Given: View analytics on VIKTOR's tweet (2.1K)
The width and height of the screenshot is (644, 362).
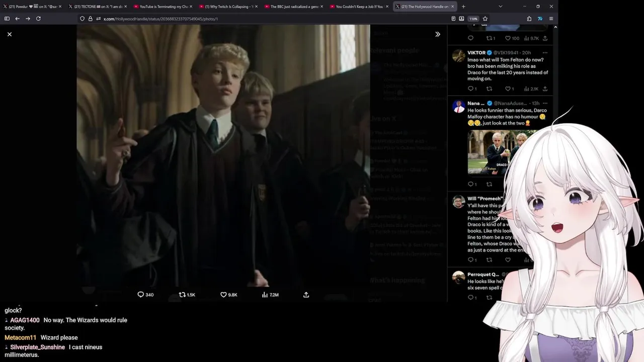Looking at the screenshot, I should (x=531, y=89).
